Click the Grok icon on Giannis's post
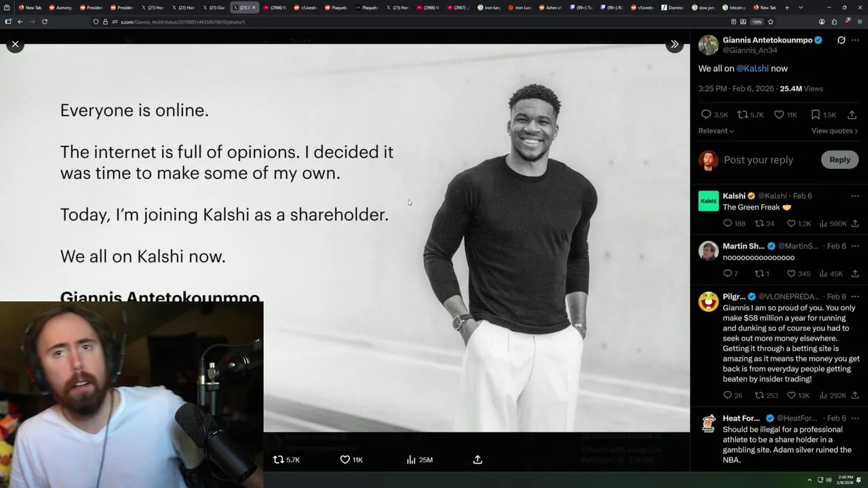The height and width of the screenshot is (488, 868). pyautogui.click(x=841, y=40)
